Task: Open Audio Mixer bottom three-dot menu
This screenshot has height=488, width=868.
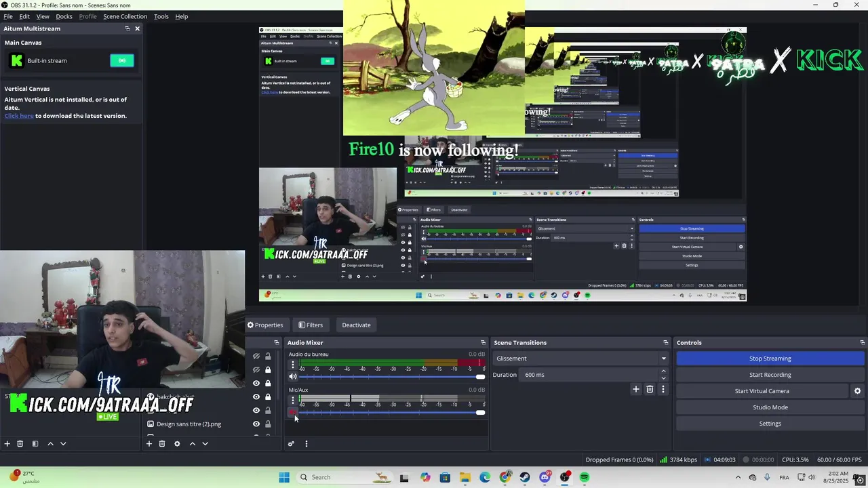Action: pos(306,444)
